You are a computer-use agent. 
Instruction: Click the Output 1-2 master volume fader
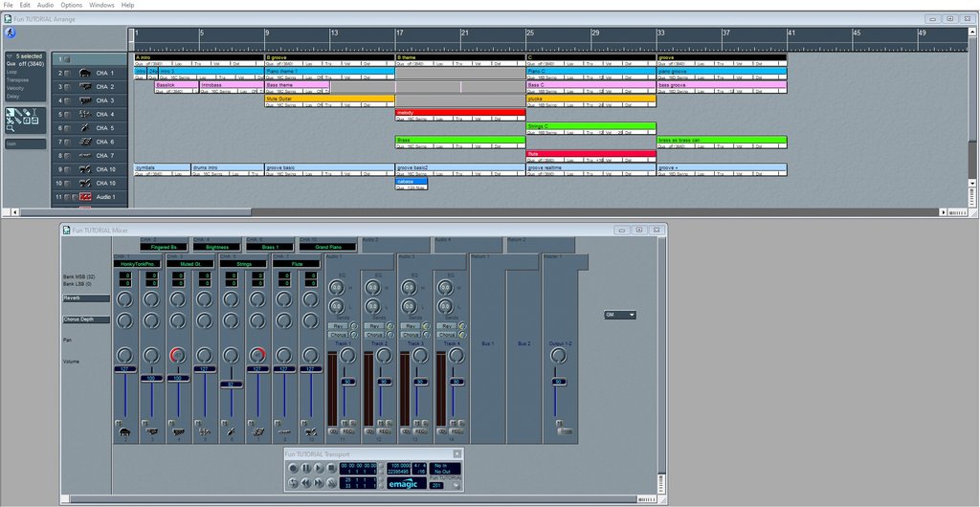559,382
